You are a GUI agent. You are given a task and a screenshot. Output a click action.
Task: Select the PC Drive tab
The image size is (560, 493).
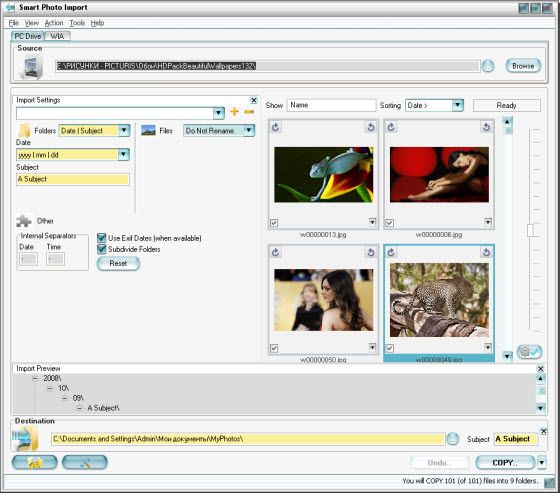pos(28,36)
